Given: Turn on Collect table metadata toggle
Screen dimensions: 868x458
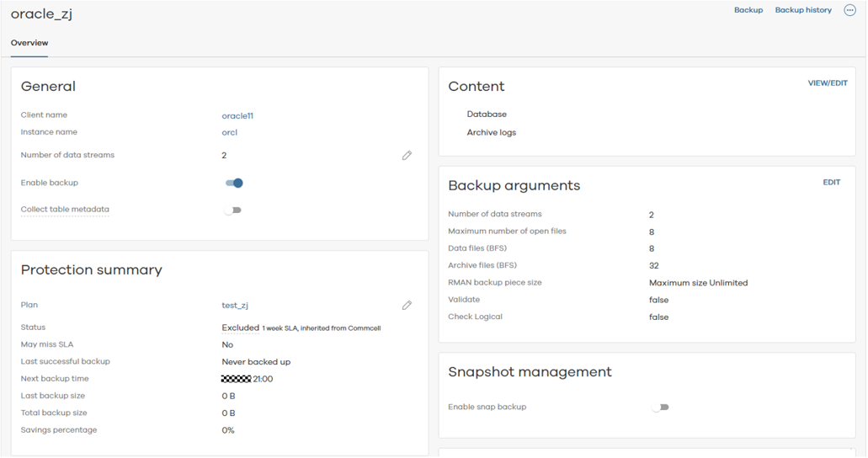Looking at the screenshot, I should coord(233,210).
